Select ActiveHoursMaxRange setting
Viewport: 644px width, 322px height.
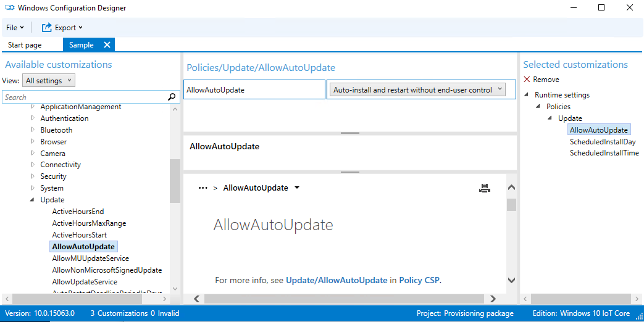coord(89,223)
